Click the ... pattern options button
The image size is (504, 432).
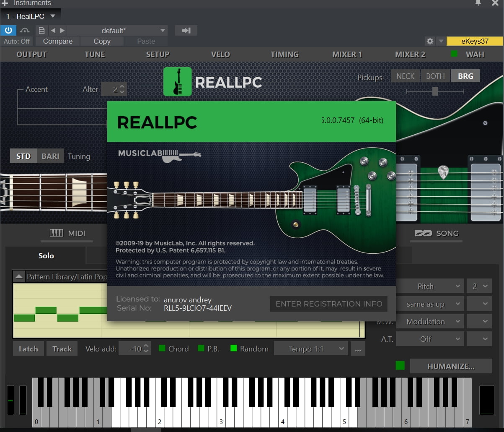pos(358,348)
